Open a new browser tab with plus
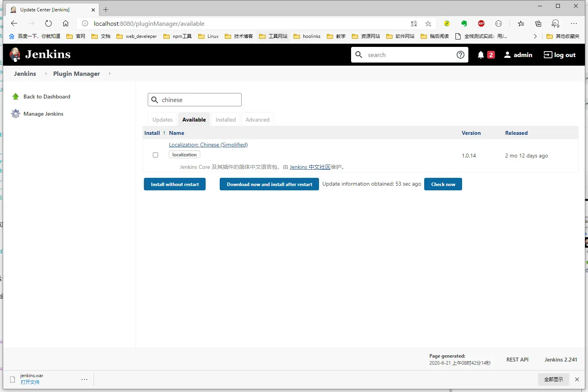Image resolution: width=588 pixels, height=392 pixels. coord(106,9)
